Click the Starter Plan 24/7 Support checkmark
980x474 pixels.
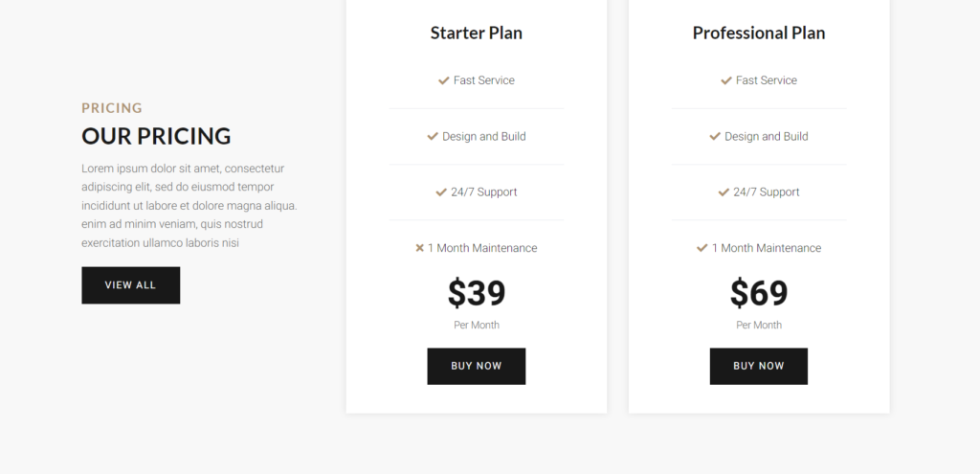coord(441,192)
